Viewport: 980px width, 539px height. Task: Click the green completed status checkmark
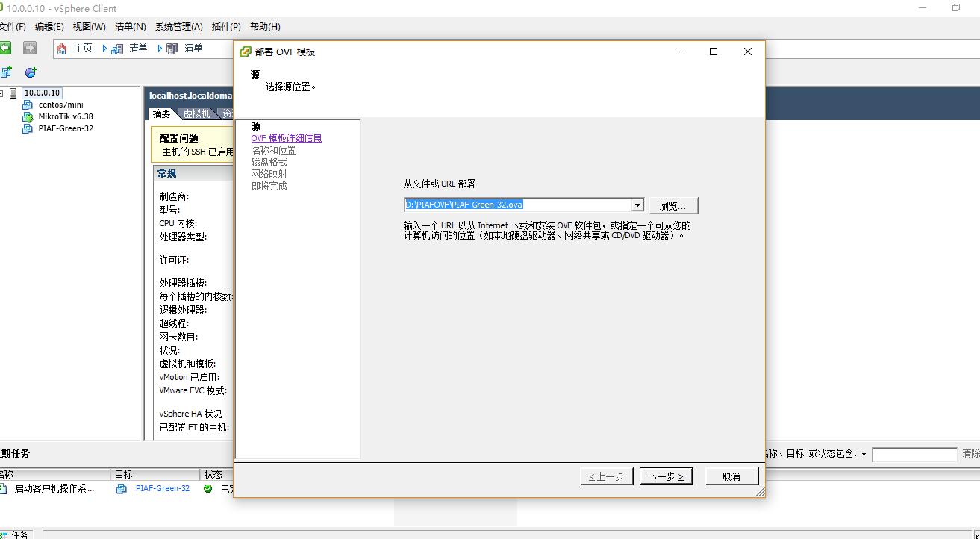(x=207, y=489)
